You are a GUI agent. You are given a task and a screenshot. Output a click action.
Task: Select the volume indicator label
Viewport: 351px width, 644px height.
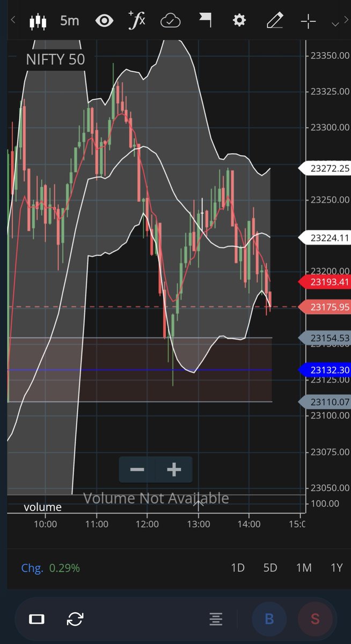click(42, 507)
